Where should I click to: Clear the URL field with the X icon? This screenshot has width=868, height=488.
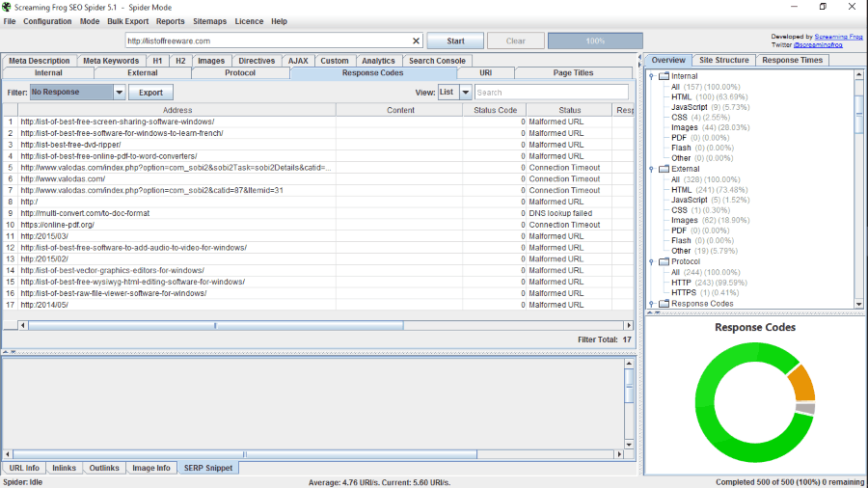(416, 41)
